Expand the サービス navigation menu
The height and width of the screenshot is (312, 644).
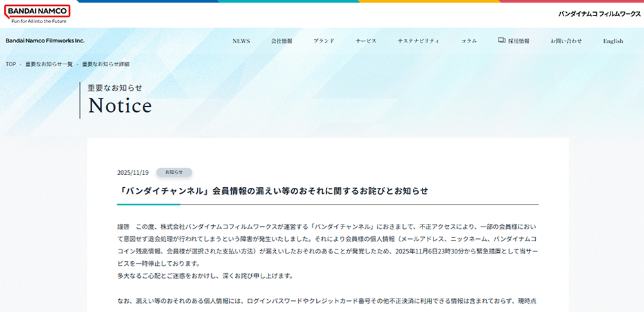coord(366,41)
